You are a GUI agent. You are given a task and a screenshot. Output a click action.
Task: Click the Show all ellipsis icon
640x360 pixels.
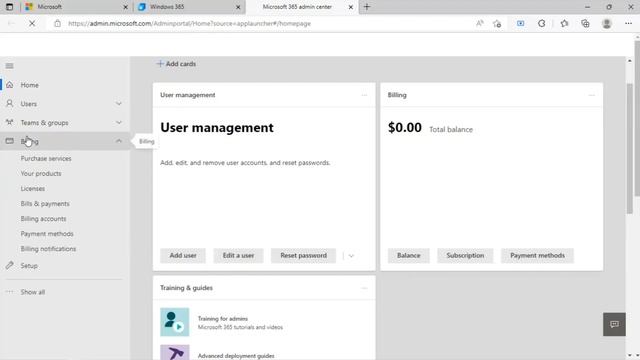(x=9, y=292)
